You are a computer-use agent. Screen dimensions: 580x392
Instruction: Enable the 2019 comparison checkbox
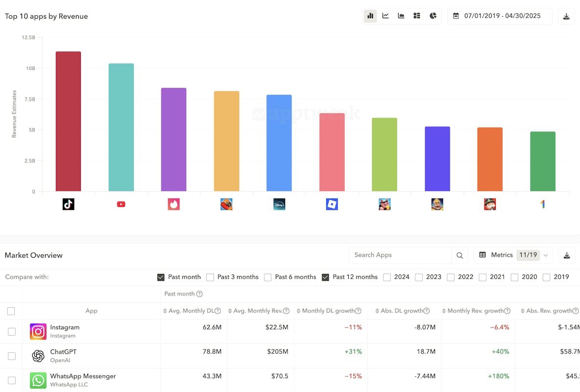pos(546,277)
